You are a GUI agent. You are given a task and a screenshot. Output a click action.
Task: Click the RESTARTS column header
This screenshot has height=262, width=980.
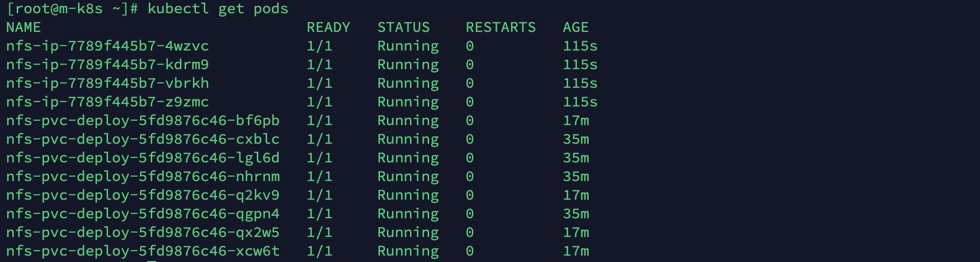tap(501, 27)
